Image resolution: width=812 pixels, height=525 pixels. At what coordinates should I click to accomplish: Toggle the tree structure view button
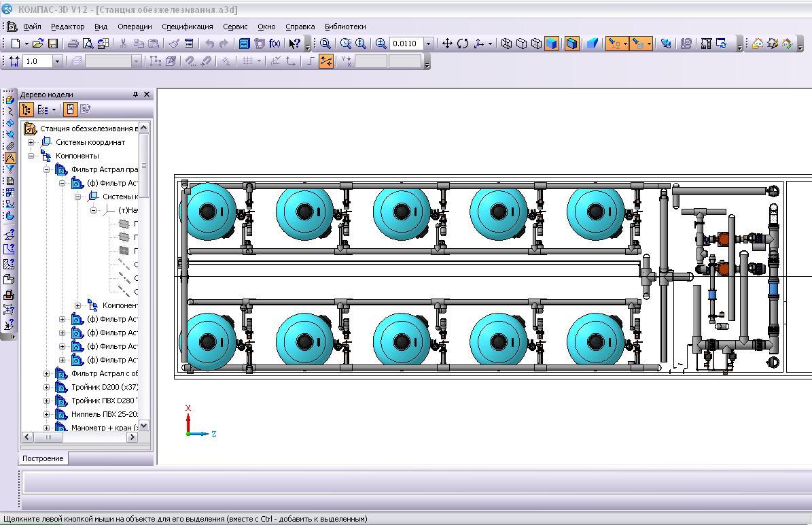[27, 109]
